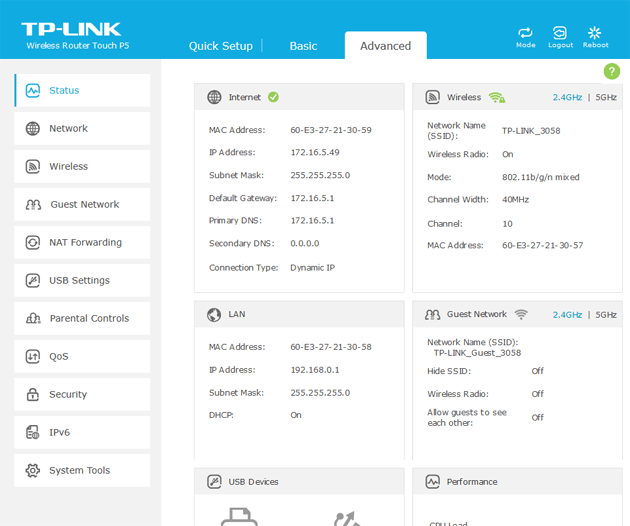630x526 pixels.
Task: Click the Wireless panel header icon
Action: point(433,97)
